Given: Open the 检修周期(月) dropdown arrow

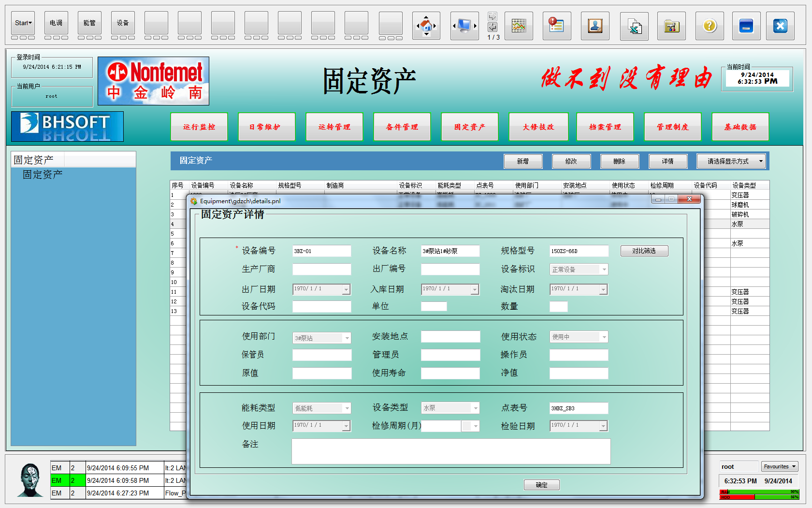Looking at the screenshot, I should coord(476,426).
